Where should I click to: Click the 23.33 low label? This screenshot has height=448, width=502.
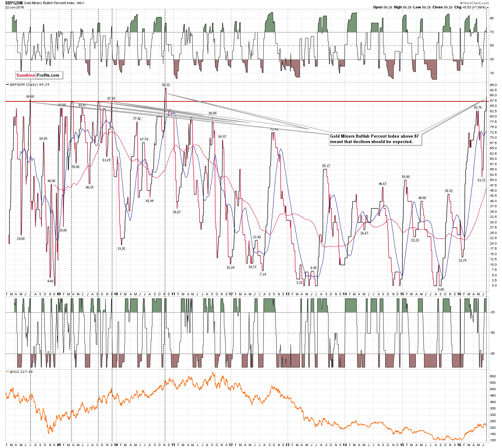click(x=415, y=240)
